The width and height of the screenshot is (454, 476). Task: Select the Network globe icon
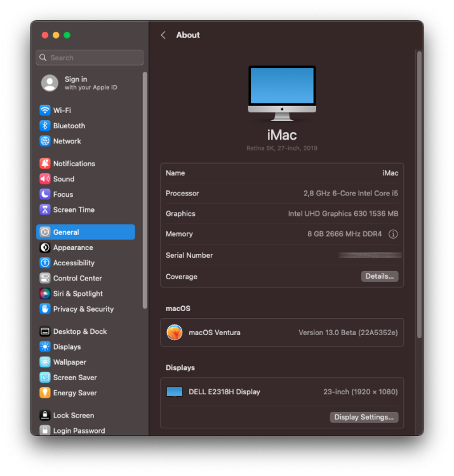pyautogui.click(x=45, y=141)
